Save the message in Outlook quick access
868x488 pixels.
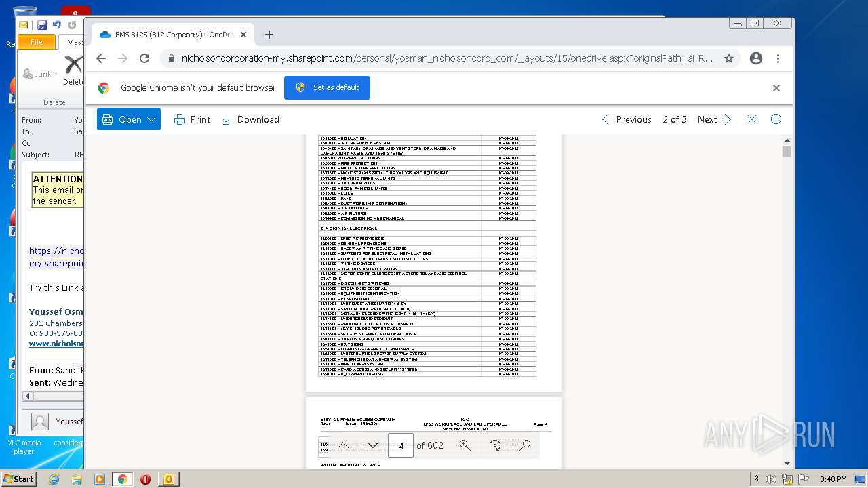[x=42, y=25]
